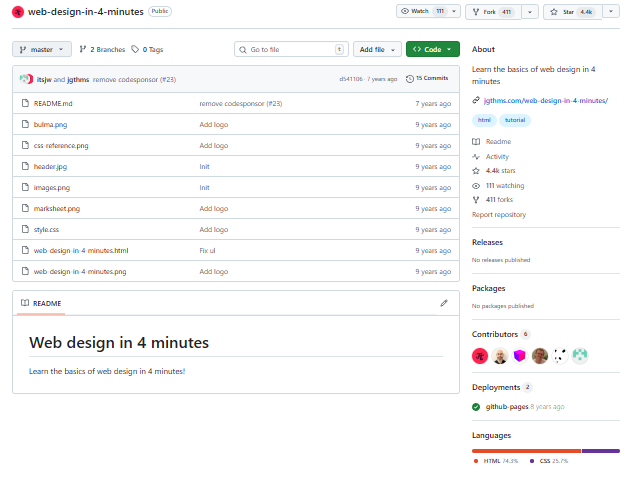635x484 pixels.
Task: Click the green check icon for github-pages deployment
Action: click(476, 407)
